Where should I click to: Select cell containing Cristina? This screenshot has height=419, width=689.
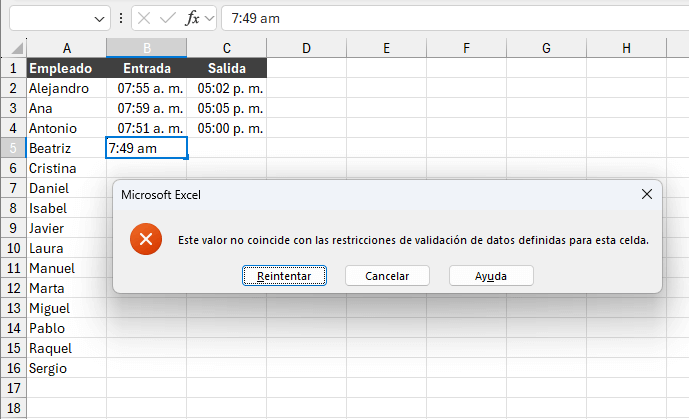pos(66,168)
